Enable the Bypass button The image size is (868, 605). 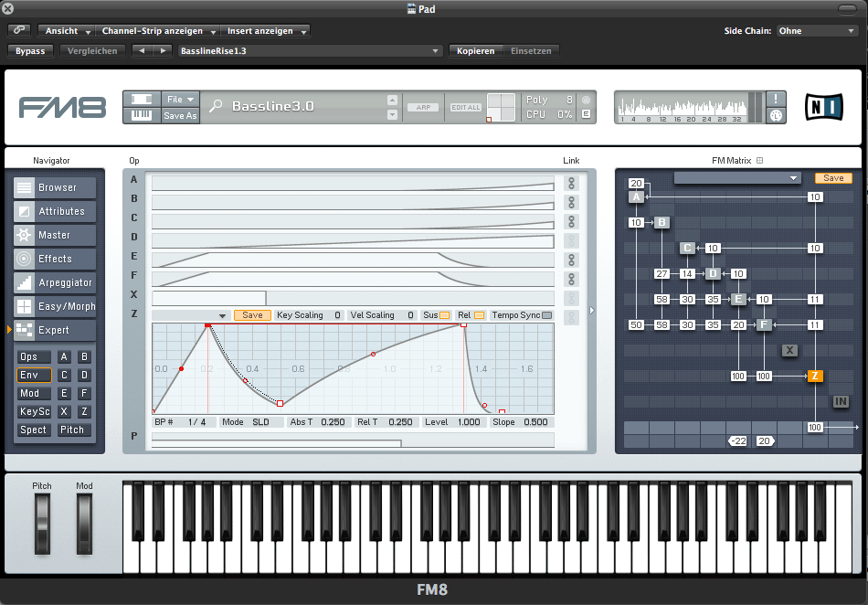30,51
